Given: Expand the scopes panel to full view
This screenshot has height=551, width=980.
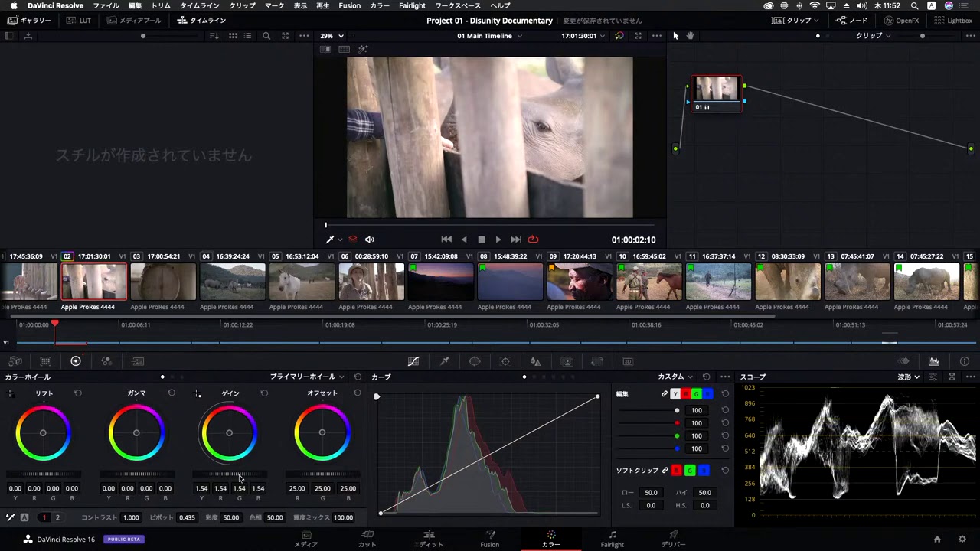Looking at the screenshot, I should click(x=952, y=377).
